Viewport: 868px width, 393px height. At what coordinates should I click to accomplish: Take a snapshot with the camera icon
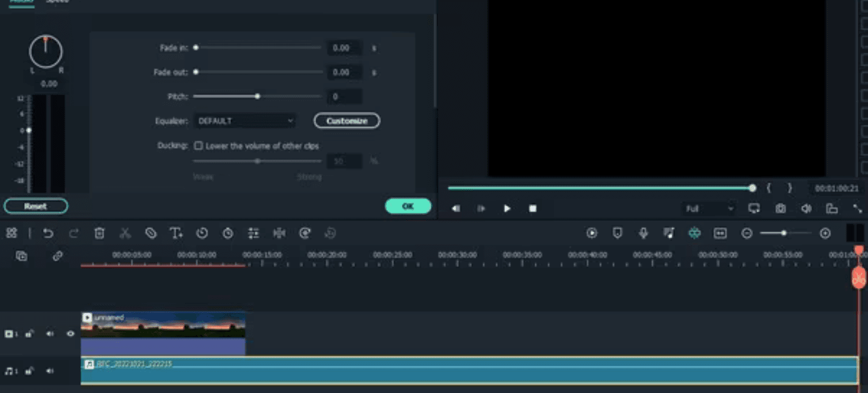(781, 208)
